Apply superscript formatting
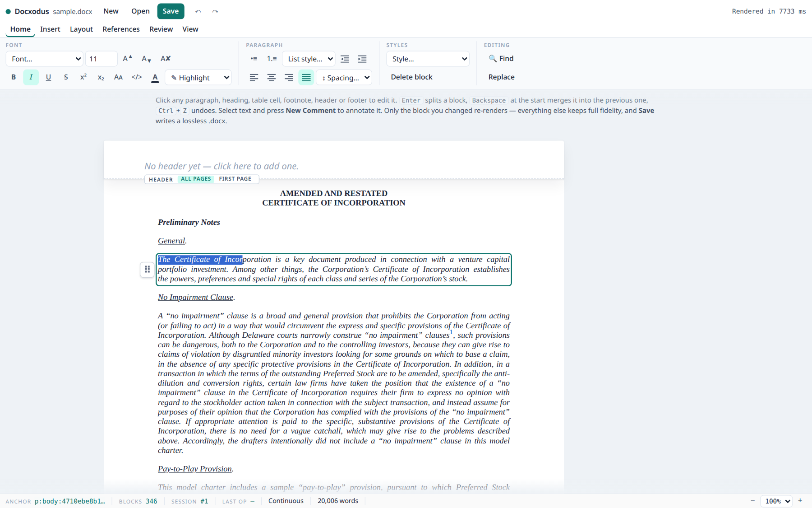The width and height of the screenshot is (812, 508). pos(83,77)
